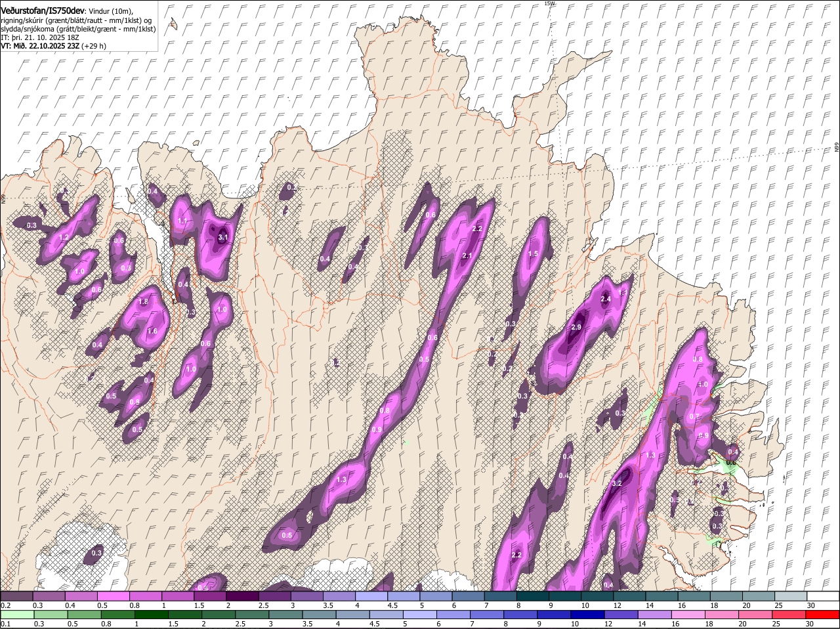Click the red 25 swatch in rain legend
The image size is (840, 629).
(789, 615)
